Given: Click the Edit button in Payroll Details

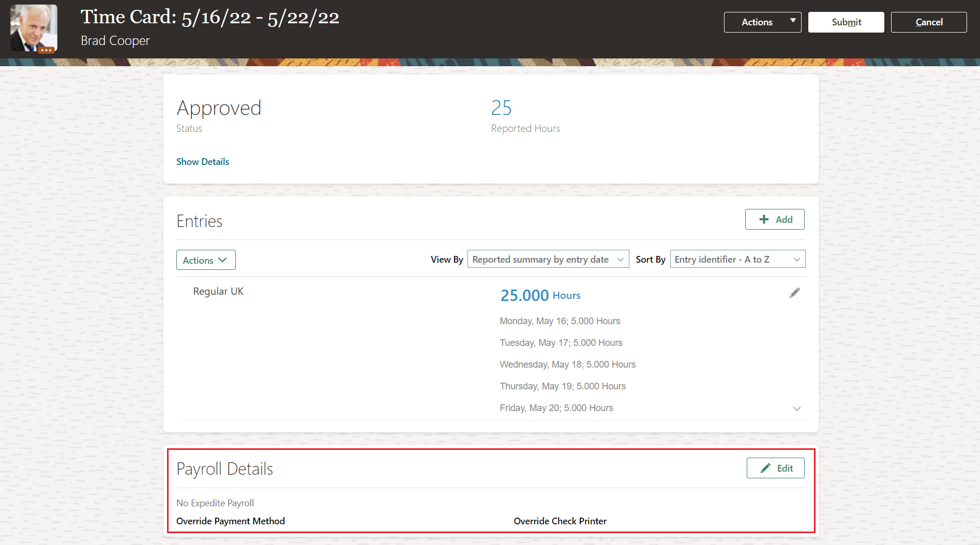Looking at the screenshot, I should 775,467.
